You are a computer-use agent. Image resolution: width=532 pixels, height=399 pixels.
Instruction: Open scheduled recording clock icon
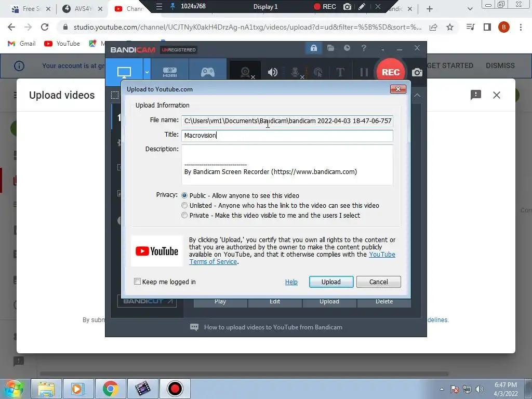tap(347, 48)
